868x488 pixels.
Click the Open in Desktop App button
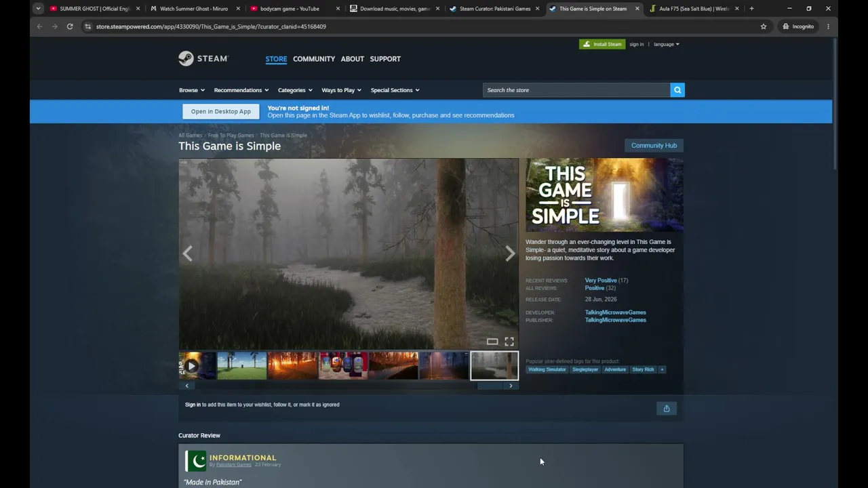tap(221, 111)
